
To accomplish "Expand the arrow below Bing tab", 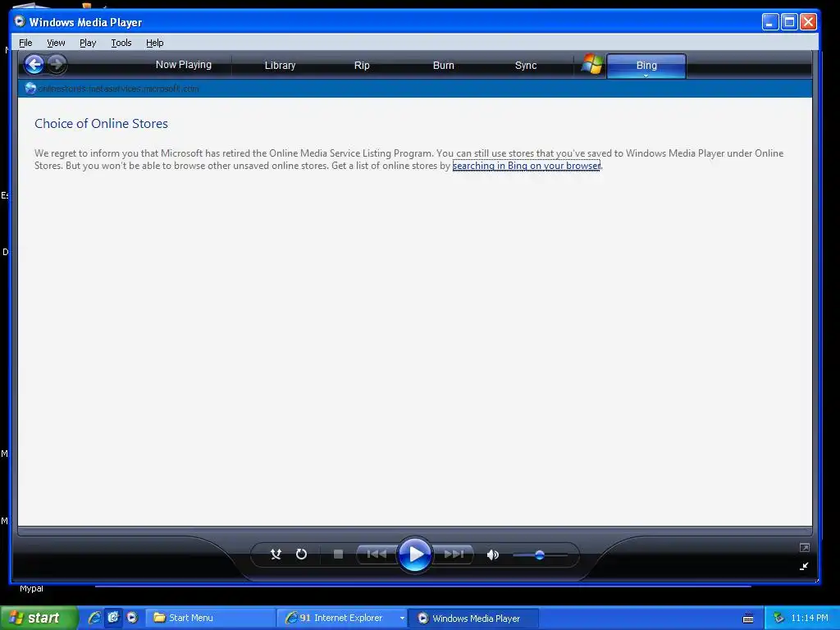I will coord(646,75).
